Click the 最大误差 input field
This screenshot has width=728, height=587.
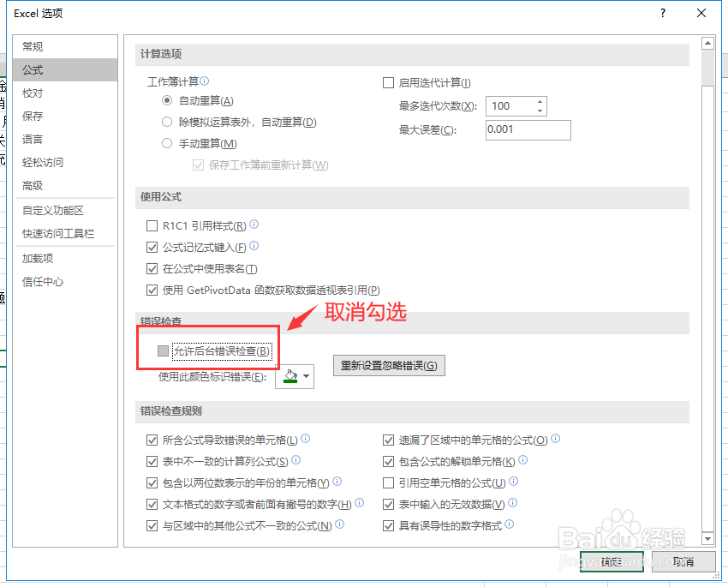coord(528,130)
